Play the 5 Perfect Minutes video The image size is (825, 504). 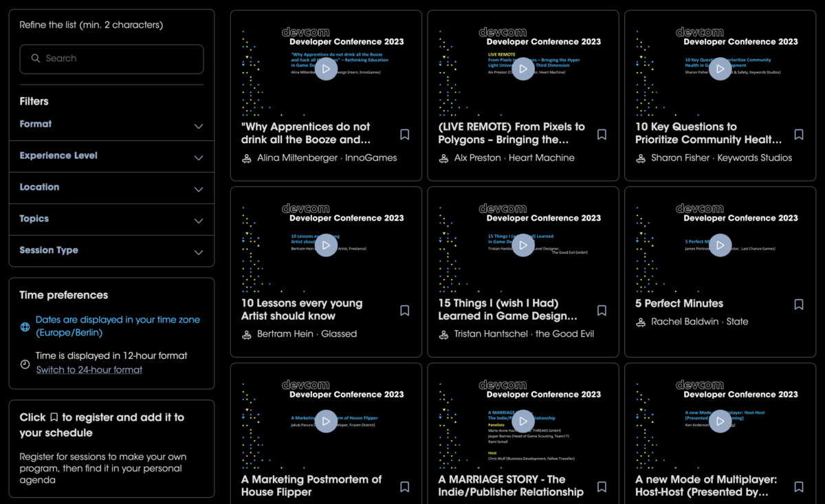720,245
